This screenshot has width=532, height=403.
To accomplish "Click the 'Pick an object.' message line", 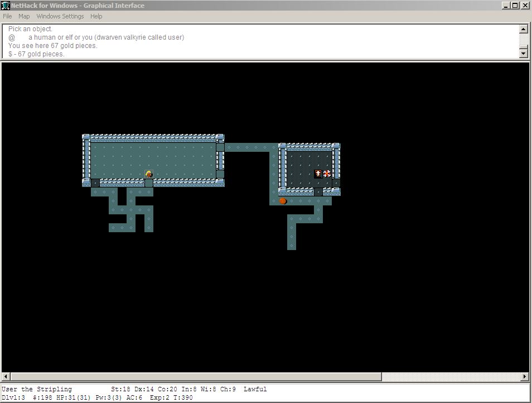I will 30,29.
